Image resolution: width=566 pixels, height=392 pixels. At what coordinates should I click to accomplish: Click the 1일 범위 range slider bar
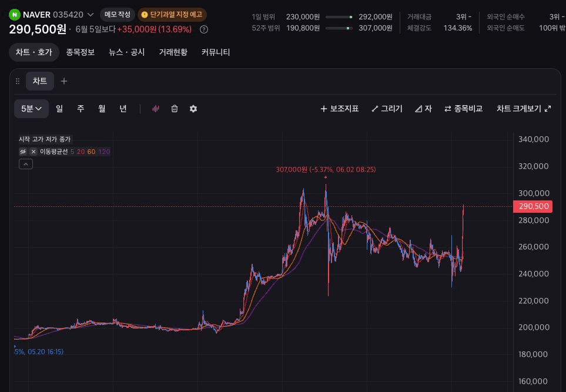click(339, 17)
